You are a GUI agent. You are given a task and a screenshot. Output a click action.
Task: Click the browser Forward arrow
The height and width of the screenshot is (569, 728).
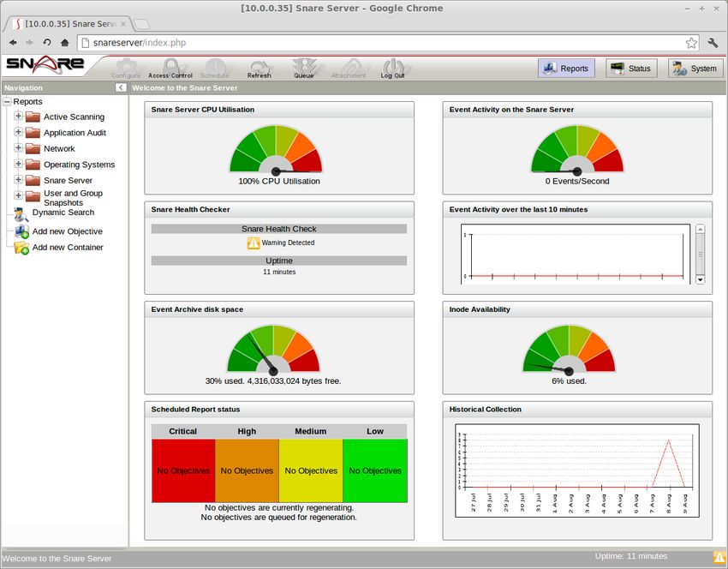click(x=30, y=43)
